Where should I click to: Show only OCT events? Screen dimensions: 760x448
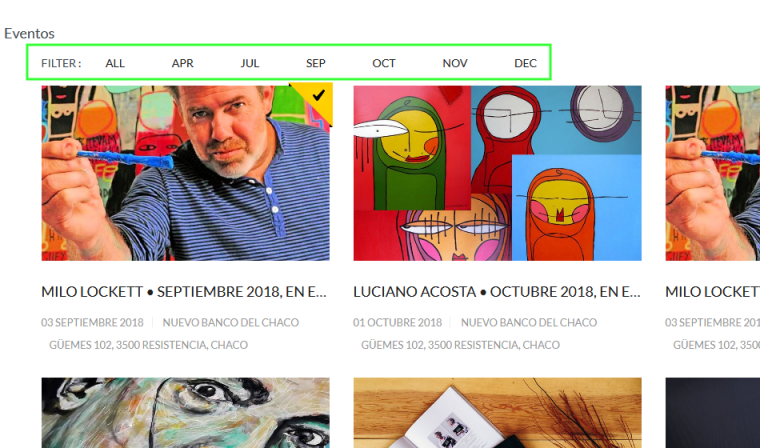click(384, 63)
